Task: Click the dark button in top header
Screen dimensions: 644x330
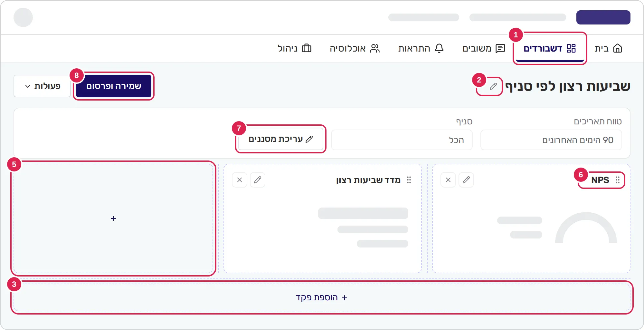Action: (x=603, y=17)
